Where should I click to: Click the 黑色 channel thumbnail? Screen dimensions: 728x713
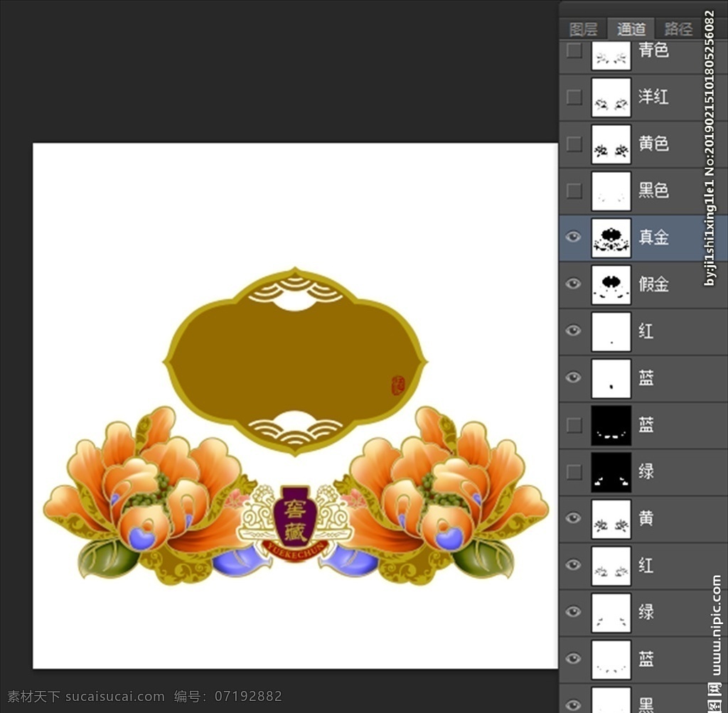(x=611, y=191)
